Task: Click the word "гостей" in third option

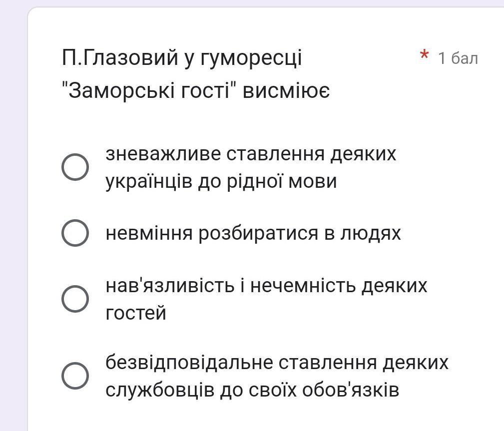Action: click(136, 313)
